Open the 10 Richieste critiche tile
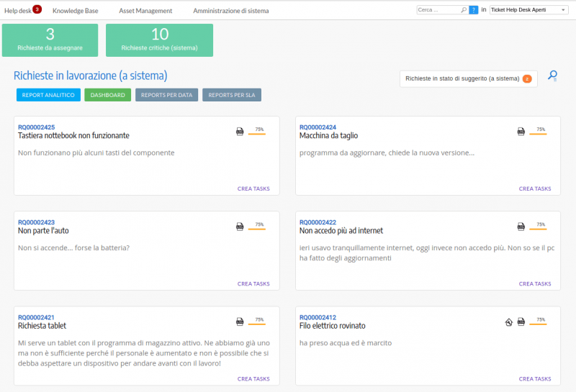Viewport: 576px width, 392px height. point(159,40)
